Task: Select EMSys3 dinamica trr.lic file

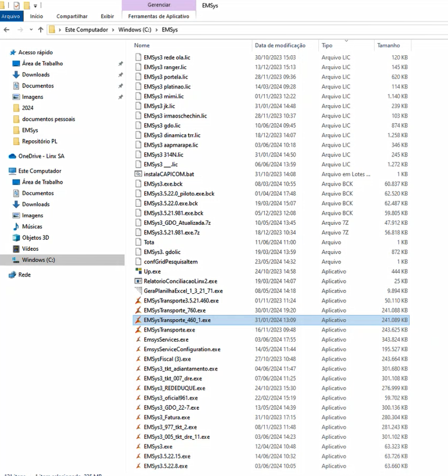Action: (x=172, y=135)
